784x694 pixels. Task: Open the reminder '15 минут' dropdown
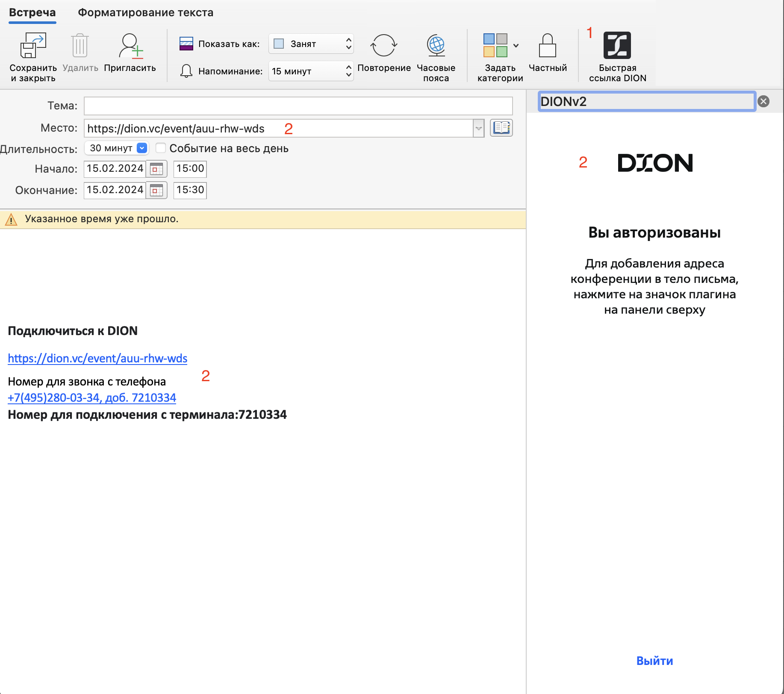(311, 71)
